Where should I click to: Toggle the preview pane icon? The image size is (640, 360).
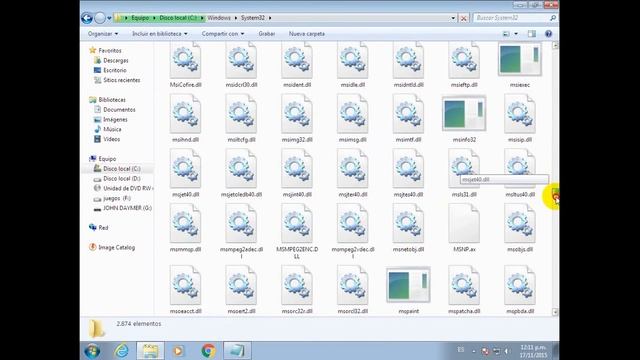531,34
